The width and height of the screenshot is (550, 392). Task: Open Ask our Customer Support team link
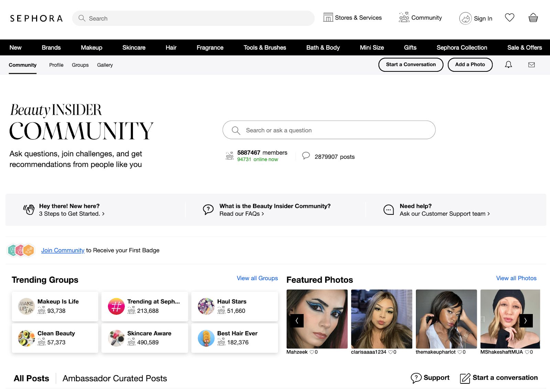click(445, 214)
